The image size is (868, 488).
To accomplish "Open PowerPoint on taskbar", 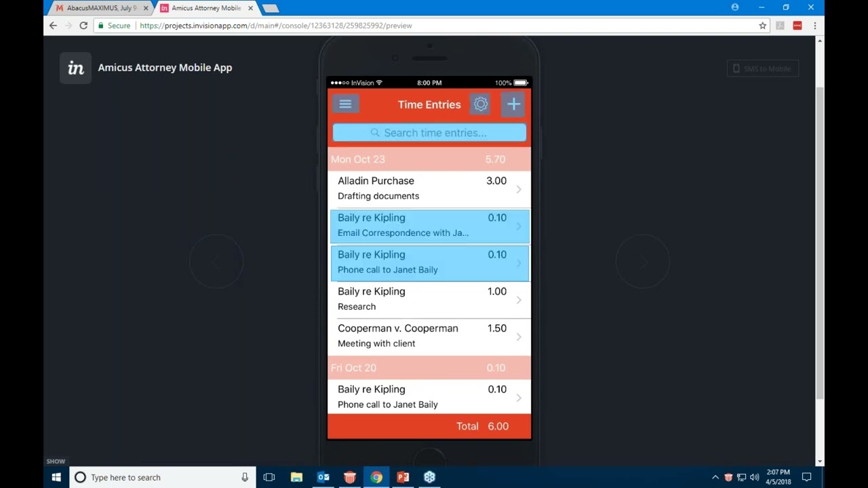I will pyautogui.click(x=403, y=477).
